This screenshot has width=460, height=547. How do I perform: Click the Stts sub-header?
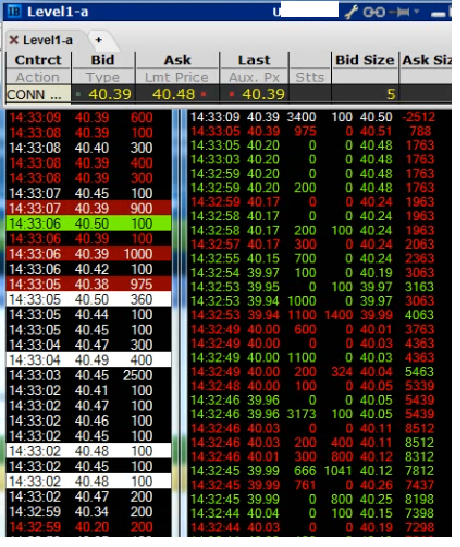tap(310, 77)
